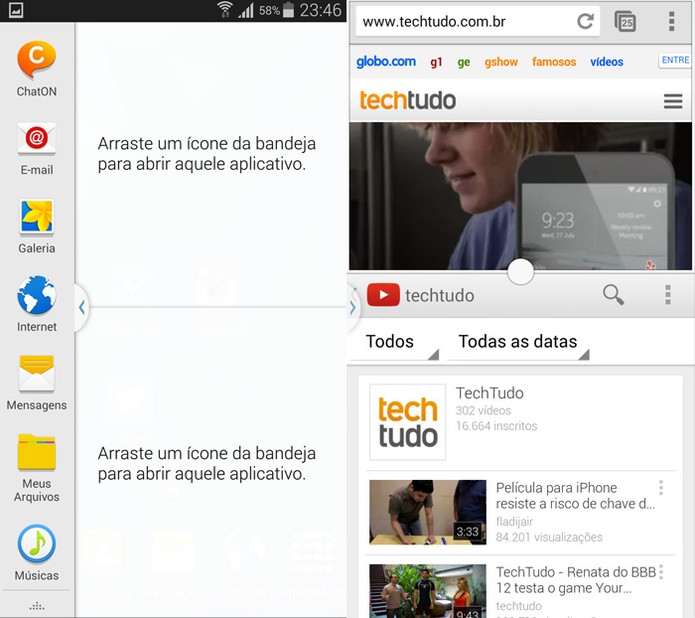695x618 pixels.
Task: Open the famosos link
Action: pos(554,62)
